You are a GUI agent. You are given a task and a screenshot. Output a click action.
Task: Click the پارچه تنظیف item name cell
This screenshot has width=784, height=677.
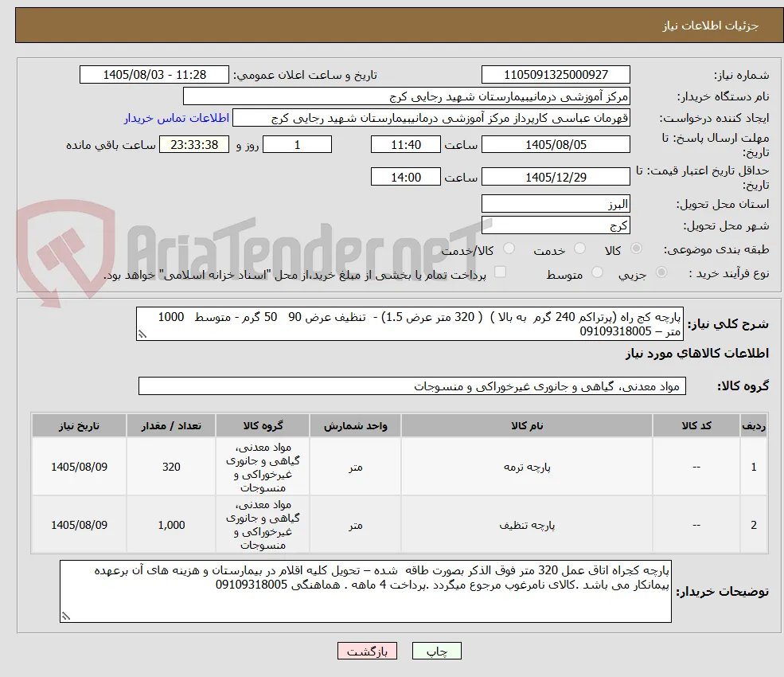[x=526, y=525]
